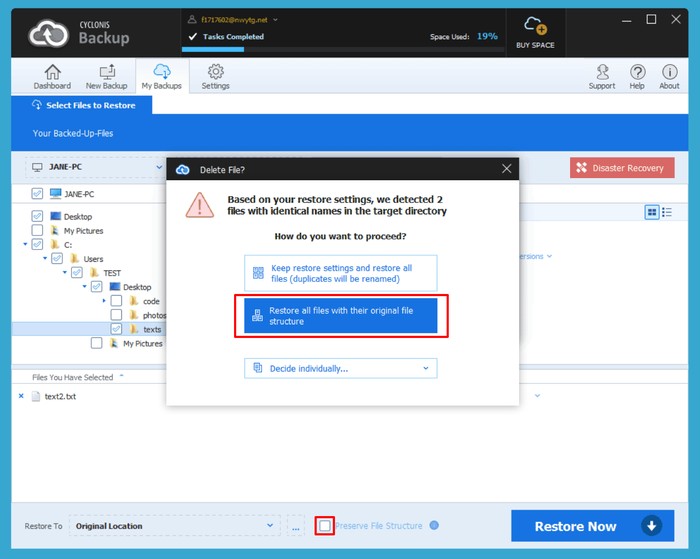The image size is (700, 559).
Task: Open Settings gear icon
Action: pos(215,72)
